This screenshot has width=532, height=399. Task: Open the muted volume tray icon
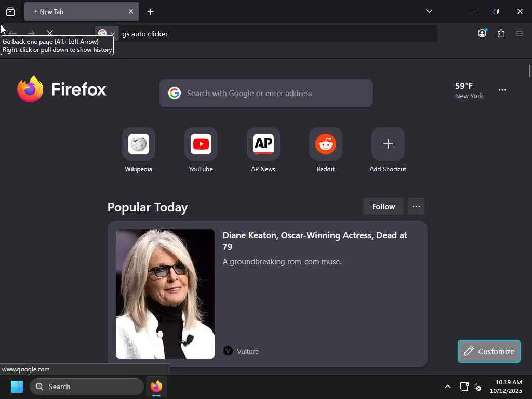click(x=477, y=387)
